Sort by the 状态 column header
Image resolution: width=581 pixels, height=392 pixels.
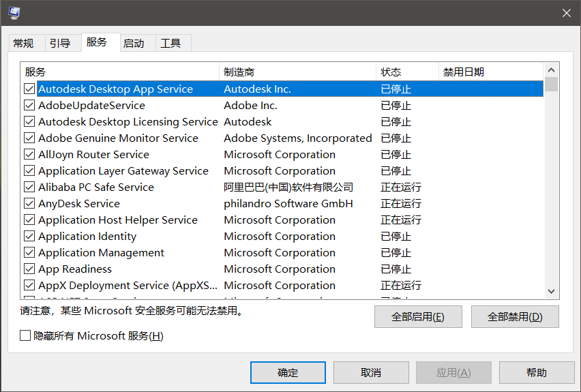408,72
